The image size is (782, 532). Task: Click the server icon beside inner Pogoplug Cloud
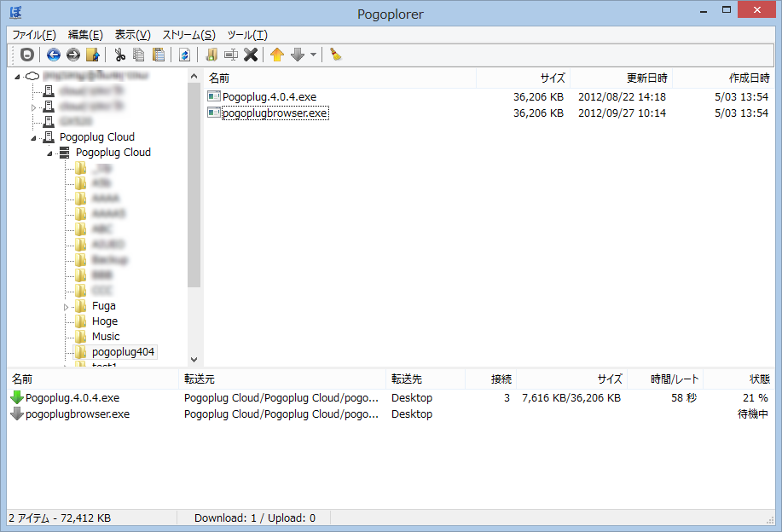pos(64,153)
